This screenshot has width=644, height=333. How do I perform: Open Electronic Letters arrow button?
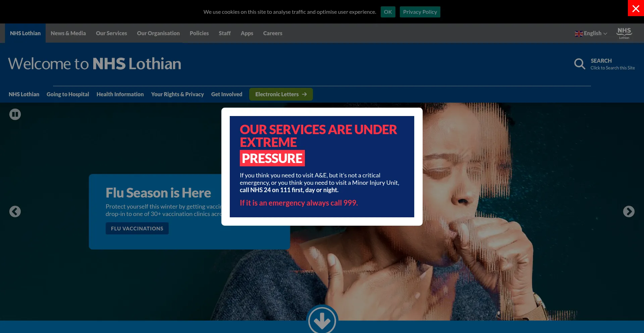coord(281,94)
